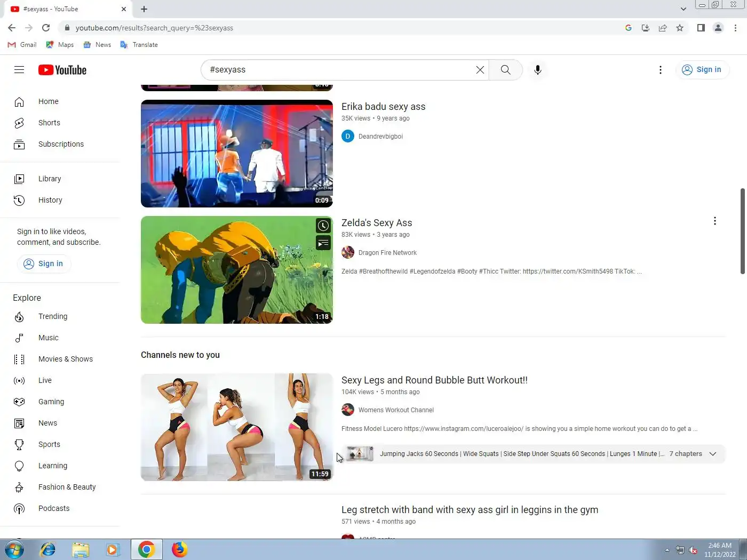Image resolution: width=747 pixels, height=560 pixels.
Task: Open File Explorer folder from the taskbar
Action: coord(81,549)
